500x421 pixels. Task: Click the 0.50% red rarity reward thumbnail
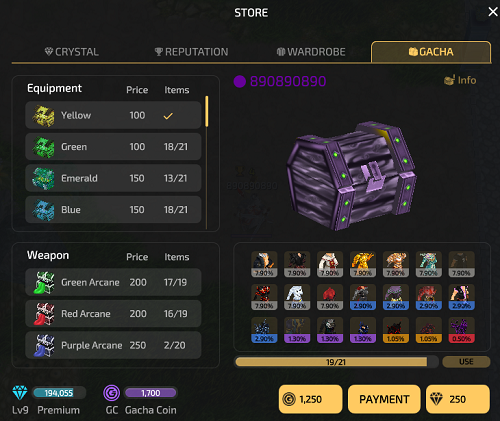[x=462, y=330]
